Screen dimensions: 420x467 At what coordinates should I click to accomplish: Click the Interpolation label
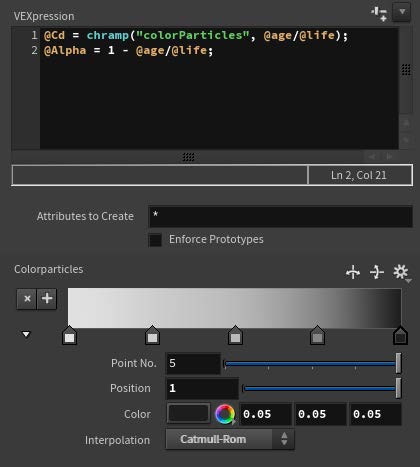pyautogui.click(x=117, y=440)
